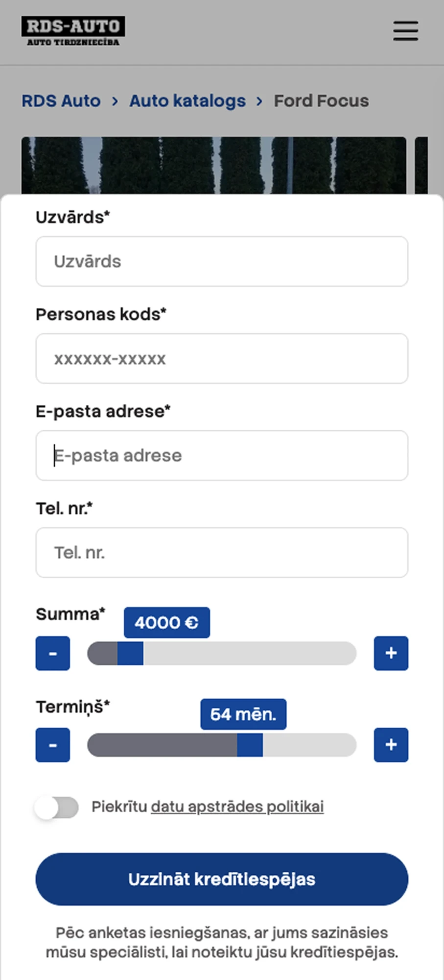Click the 4000 € amount label
Image resolution: width=444 pixels, height=980 pixels.
pos(166,623)
